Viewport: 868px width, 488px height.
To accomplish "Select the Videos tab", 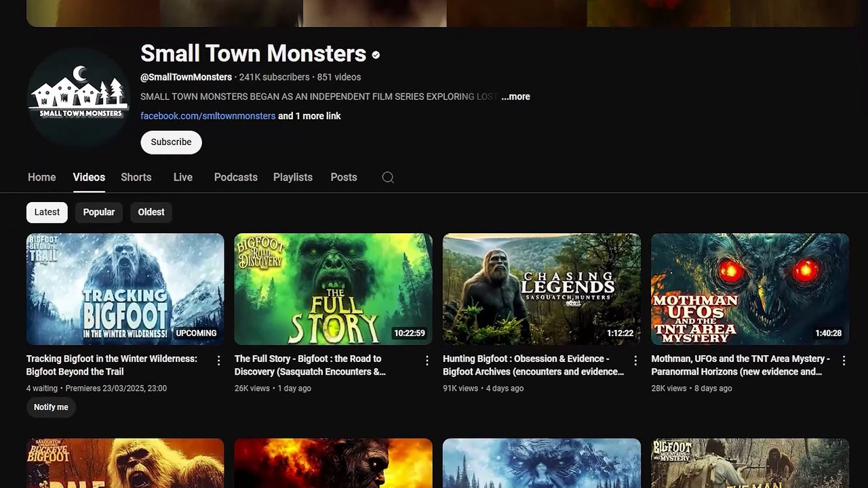I will click(89, 178).
